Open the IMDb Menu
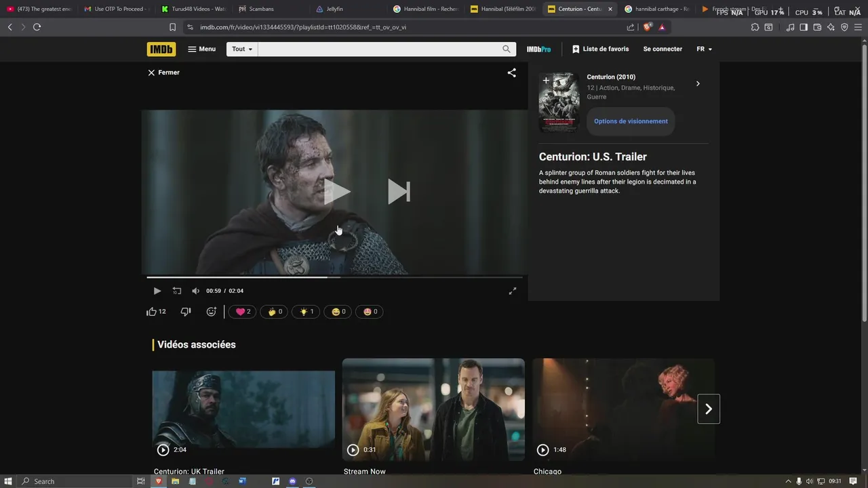Viewport: 868px width, 488px height. tap(202, 49)
